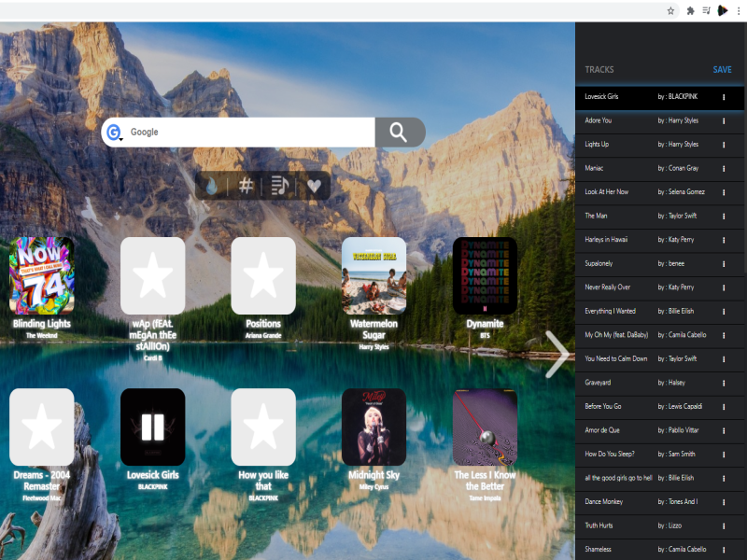Screen dimensions: 747x560
Task: Open the hashtag genres icon
Action: [247, 186]
